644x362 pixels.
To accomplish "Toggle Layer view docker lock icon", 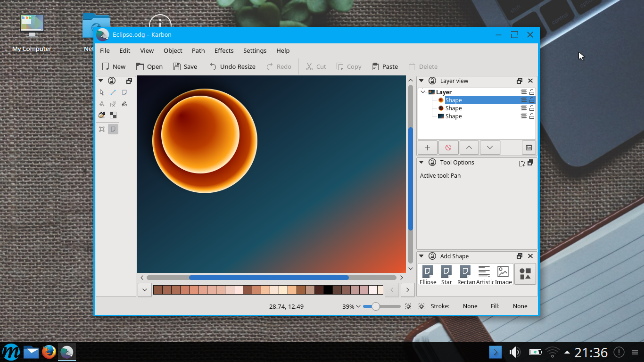I will click(x=432, y=81).
